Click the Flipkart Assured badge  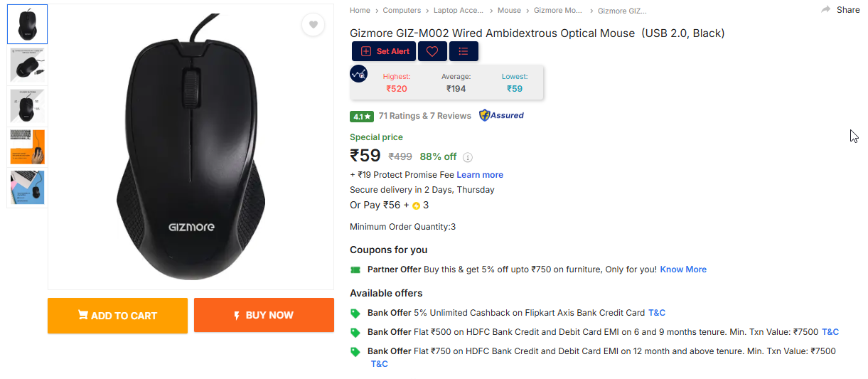pos(501,115)
